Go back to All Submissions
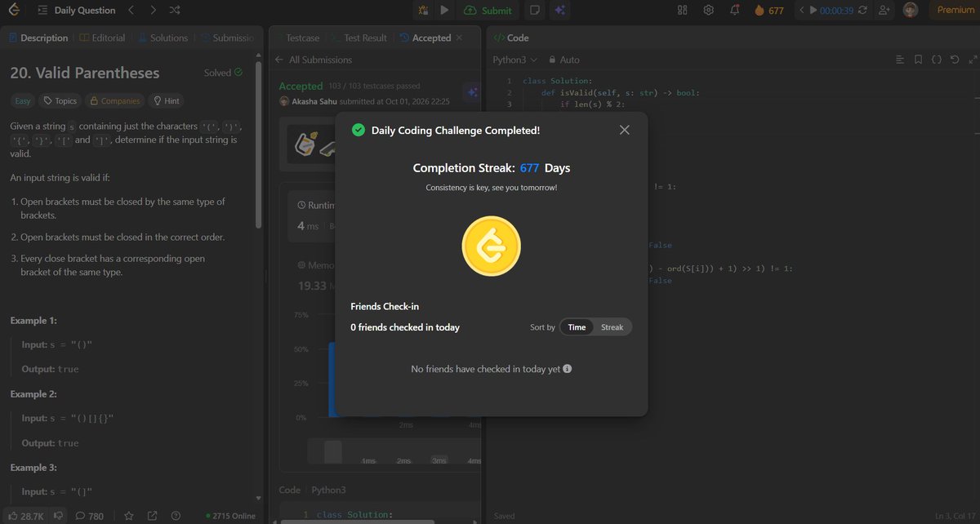 (x=314, y=60)
